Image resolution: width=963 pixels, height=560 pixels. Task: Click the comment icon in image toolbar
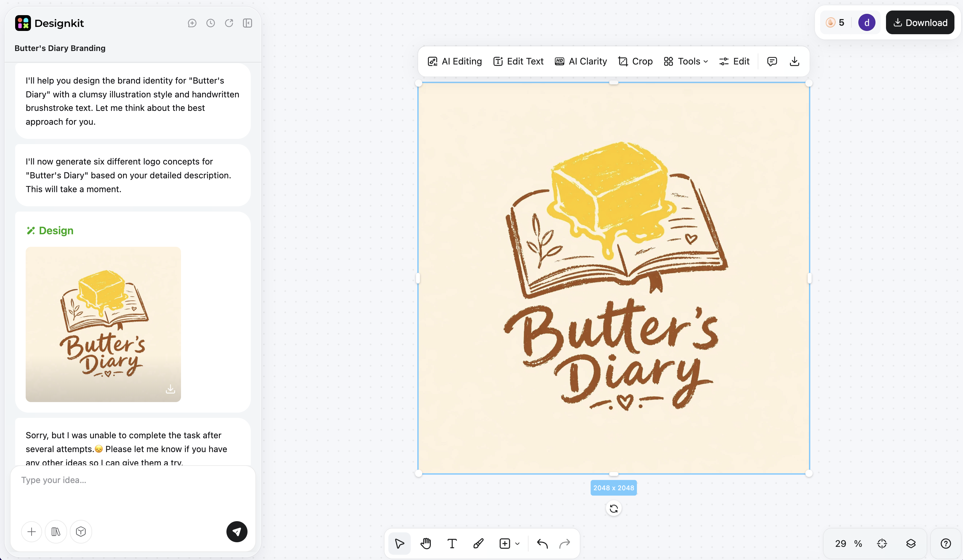772,62
